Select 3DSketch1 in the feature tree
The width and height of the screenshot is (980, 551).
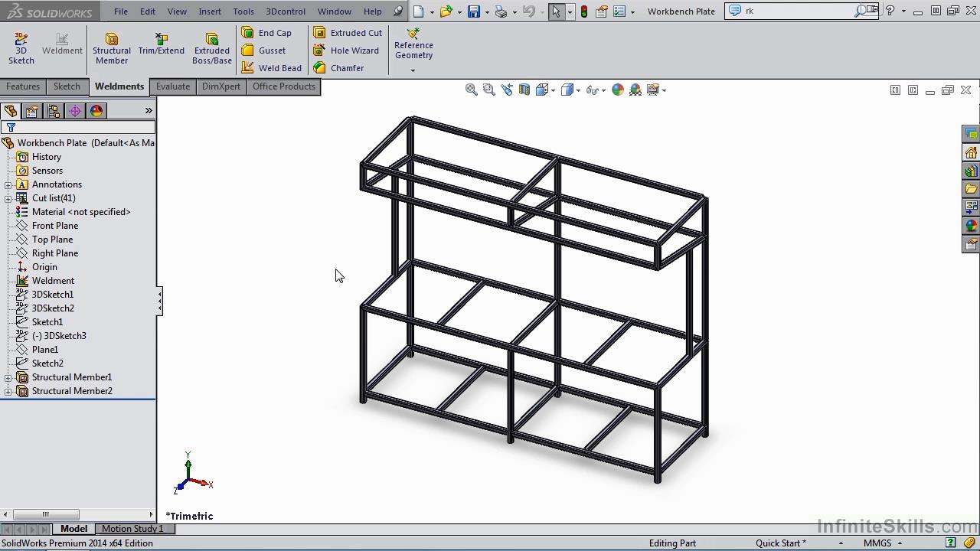53,295
